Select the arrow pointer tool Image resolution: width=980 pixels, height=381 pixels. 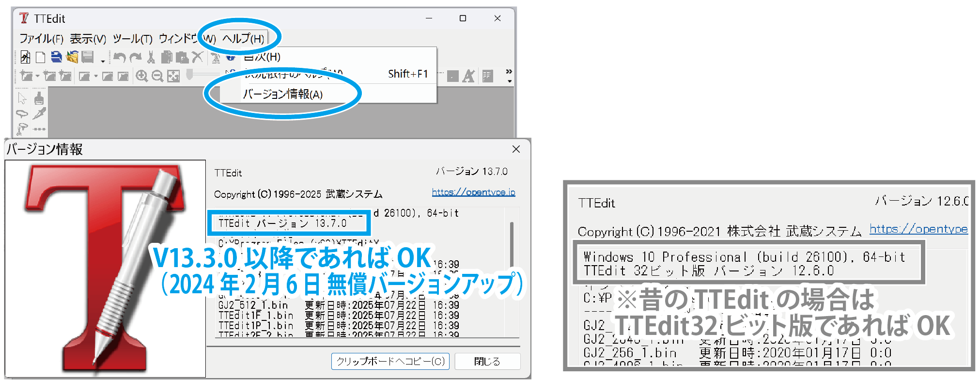tap(22, 98)
